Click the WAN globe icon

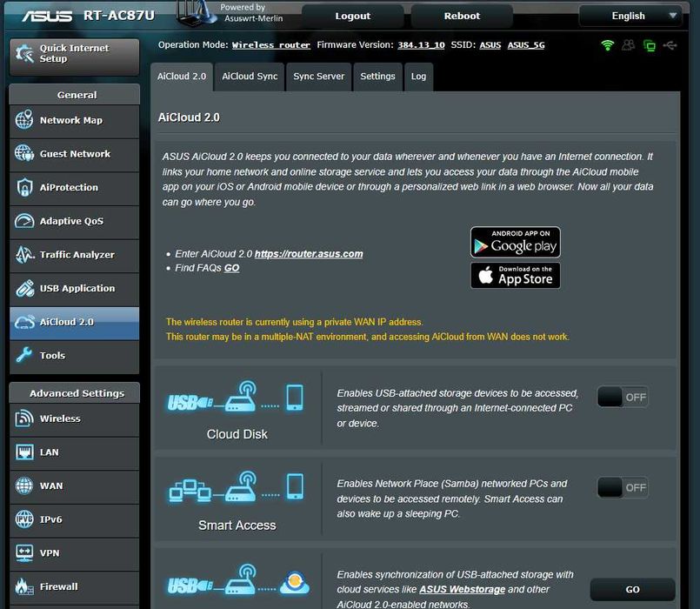pos(24,485)
